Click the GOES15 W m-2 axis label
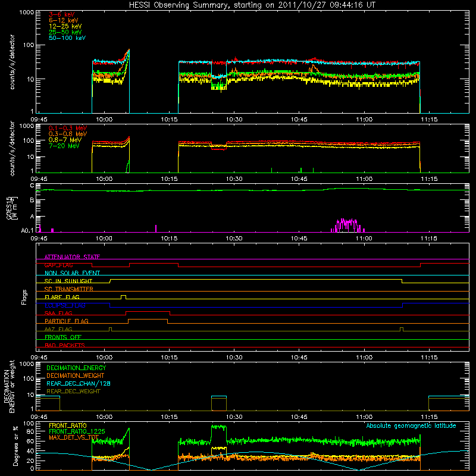 (12, 208)
